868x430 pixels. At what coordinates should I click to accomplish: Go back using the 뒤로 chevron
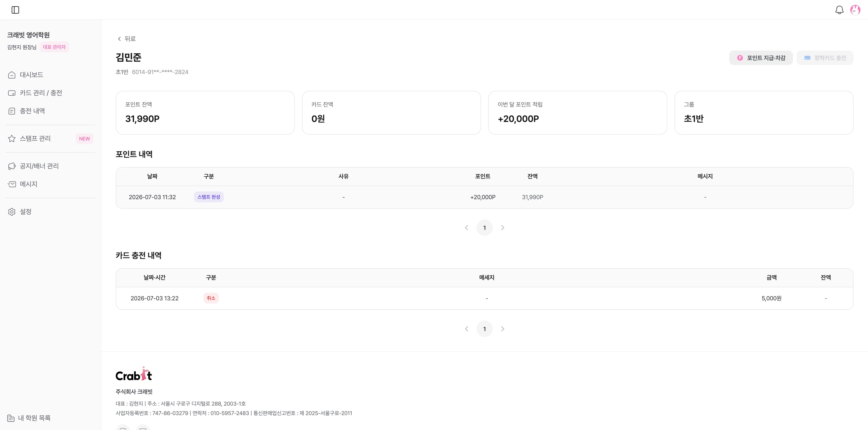pos(119,39)
